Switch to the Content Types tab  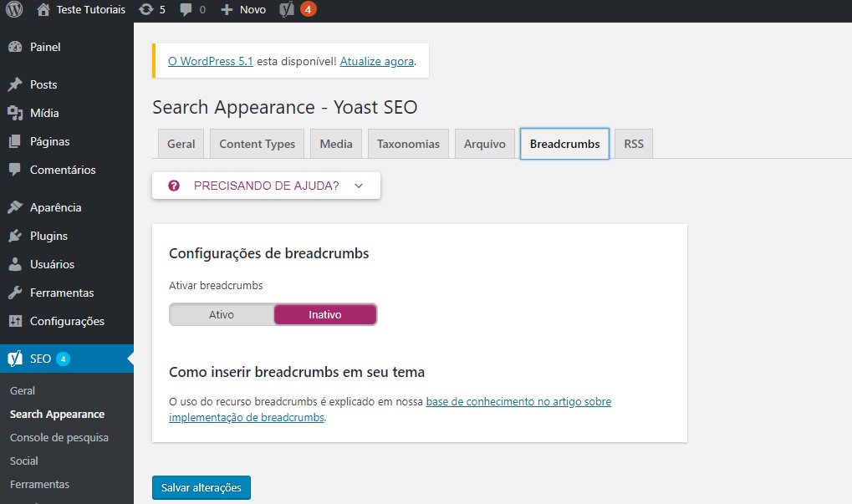click(x=256, y=143)
